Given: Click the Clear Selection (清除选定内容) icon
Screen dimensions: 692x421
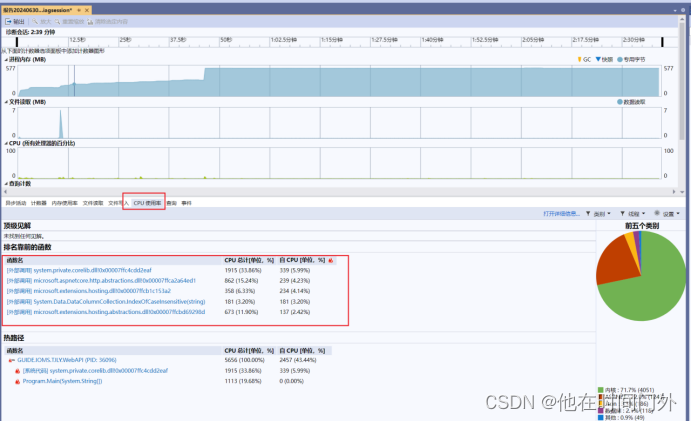Looking at the screenshot, I should [90, 21].
